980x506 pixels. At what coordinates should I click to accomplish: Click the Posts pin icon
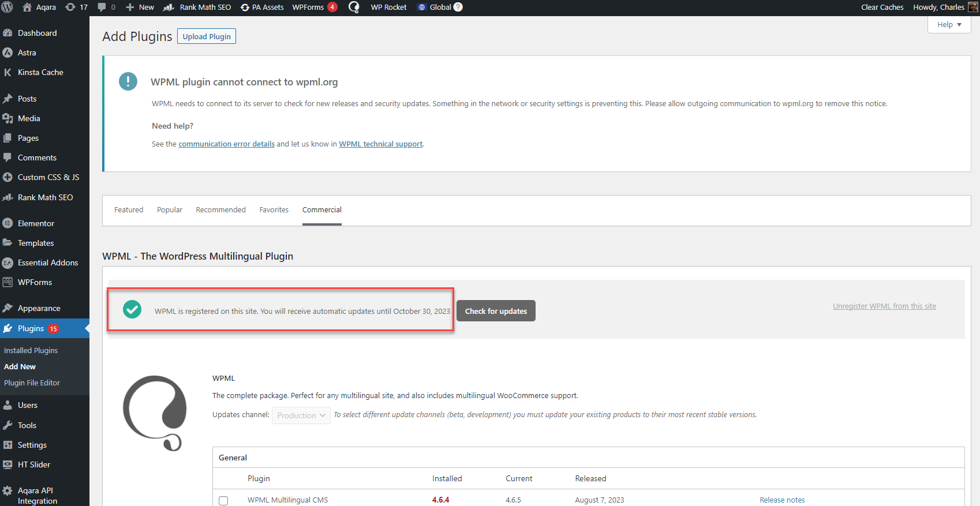tap(8, 99)
